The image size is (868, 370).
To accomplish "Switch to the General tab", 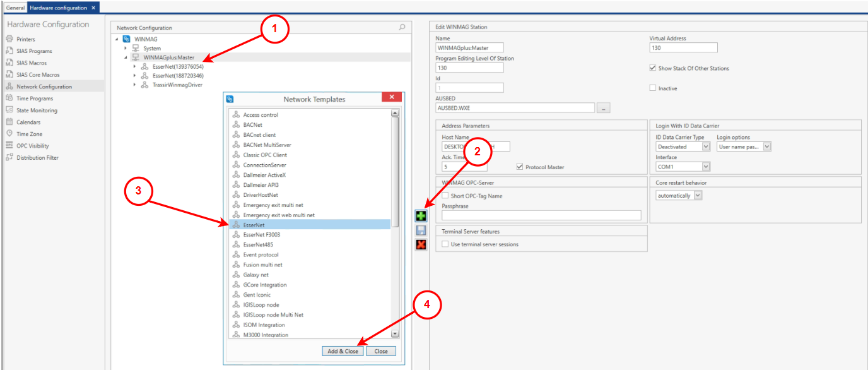I will (15, 8).
